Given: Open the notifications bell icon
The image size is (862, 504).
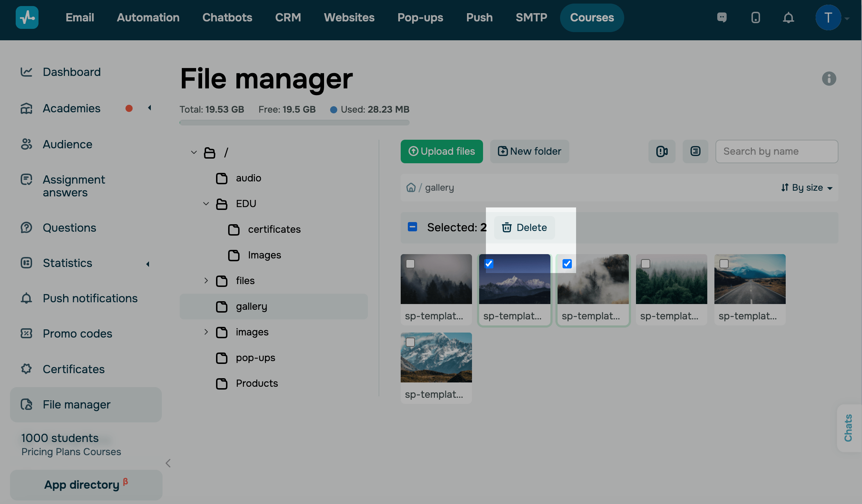Looking at the screenshot, I should (788, 17).
